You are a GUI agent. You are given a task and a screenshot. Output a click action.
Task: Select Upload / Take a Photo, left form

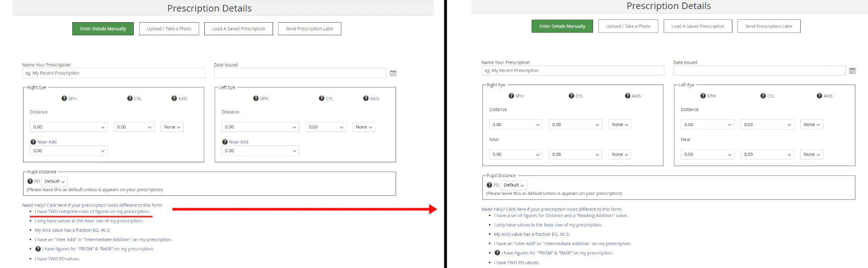click(x=169, y=28)
